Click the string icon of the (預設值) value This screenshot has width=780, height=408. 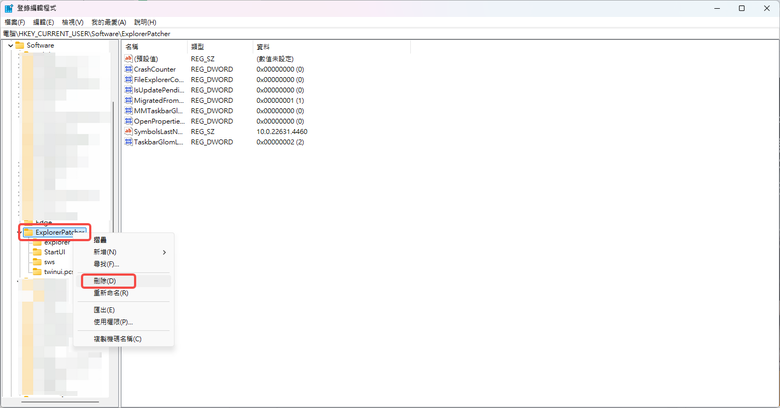point(128,59)
